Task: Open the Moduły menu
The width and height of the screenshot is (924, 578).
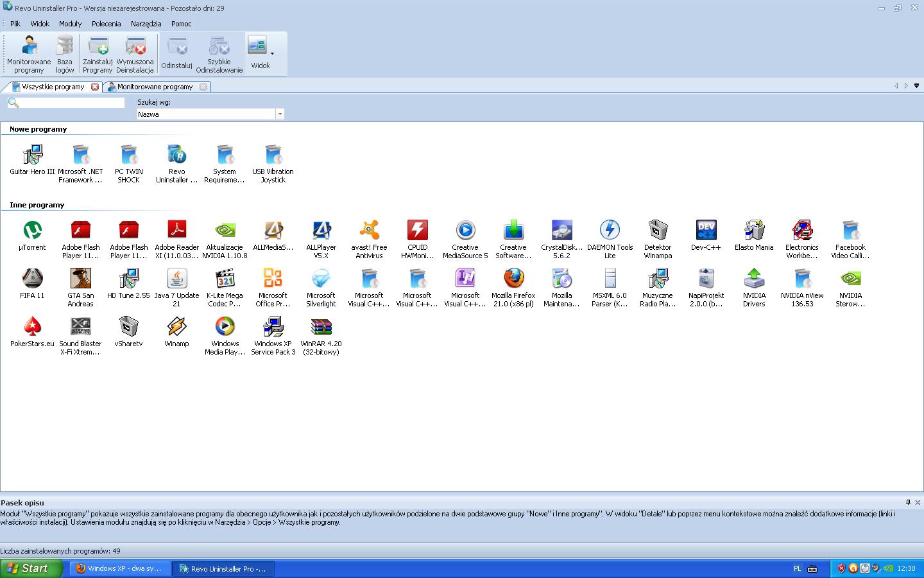Action: [x=71, y=24]
